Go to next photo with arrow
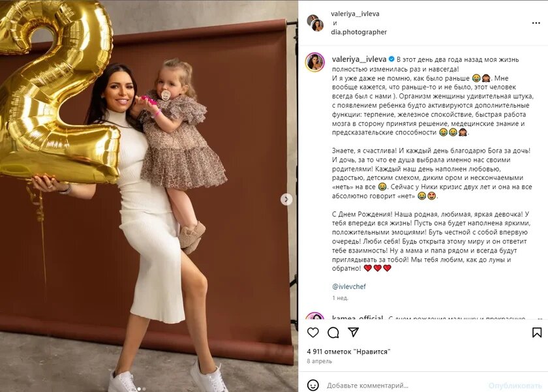 click(286, 200)
